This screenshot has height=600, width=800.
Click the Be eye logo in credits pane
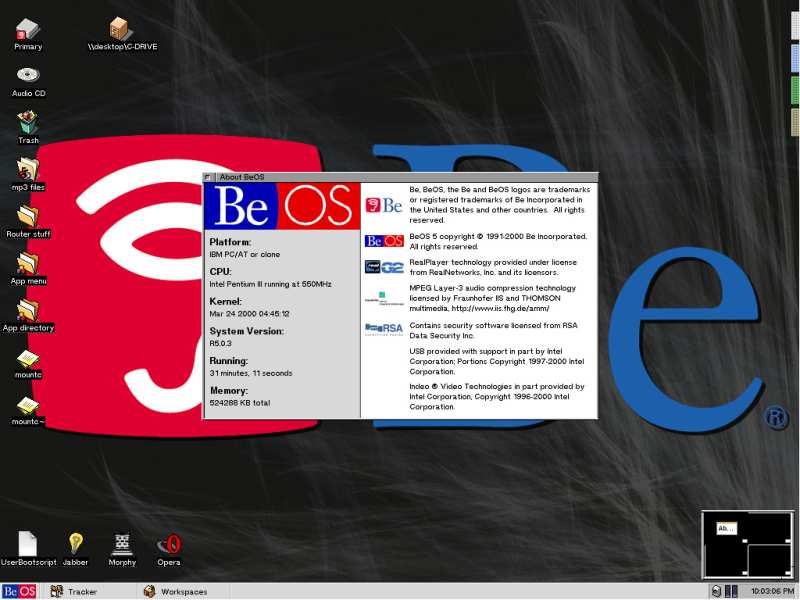pos(384,205)
